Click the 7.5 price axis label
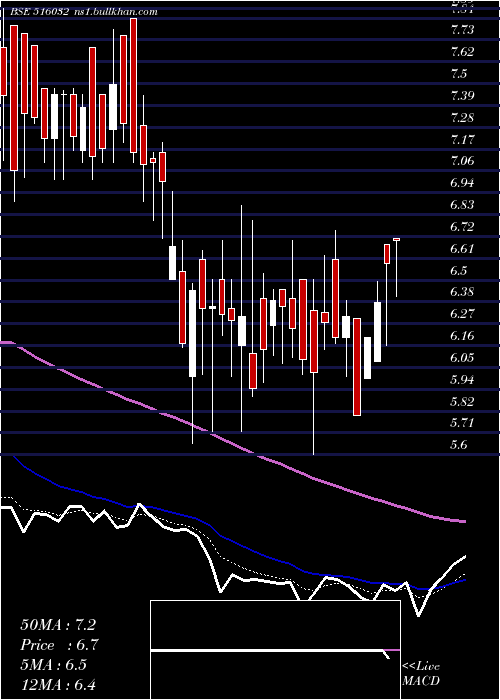The height and width of the screenshot is (700, 500). 459,74
